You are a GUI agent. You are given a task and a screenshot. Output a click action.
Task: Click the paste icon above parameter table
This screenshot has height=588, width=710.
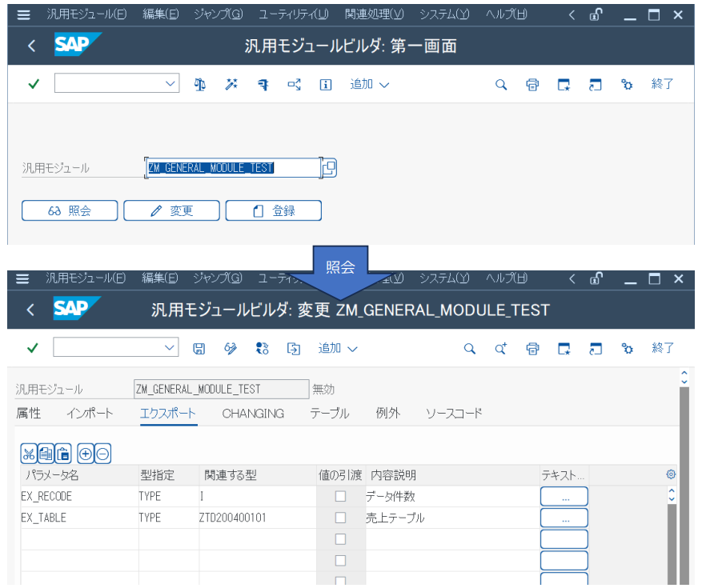pyautogui.click(x=63, y=454)
